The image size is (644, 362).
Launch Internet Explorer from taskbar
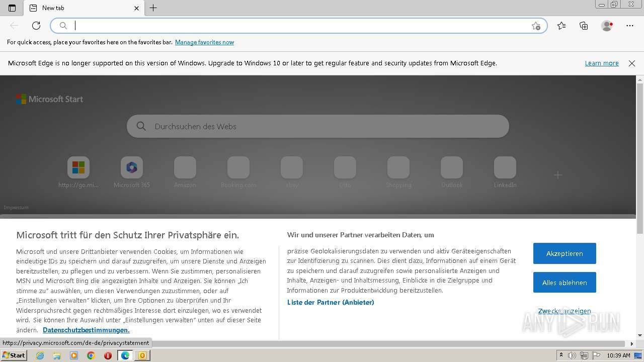point(40,355)
